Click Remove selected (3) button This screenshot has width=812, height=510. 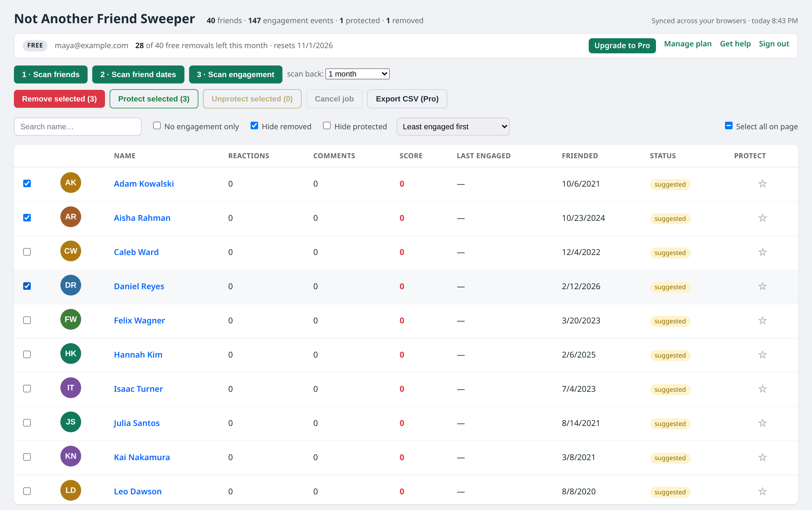click(x=59, y=99)
